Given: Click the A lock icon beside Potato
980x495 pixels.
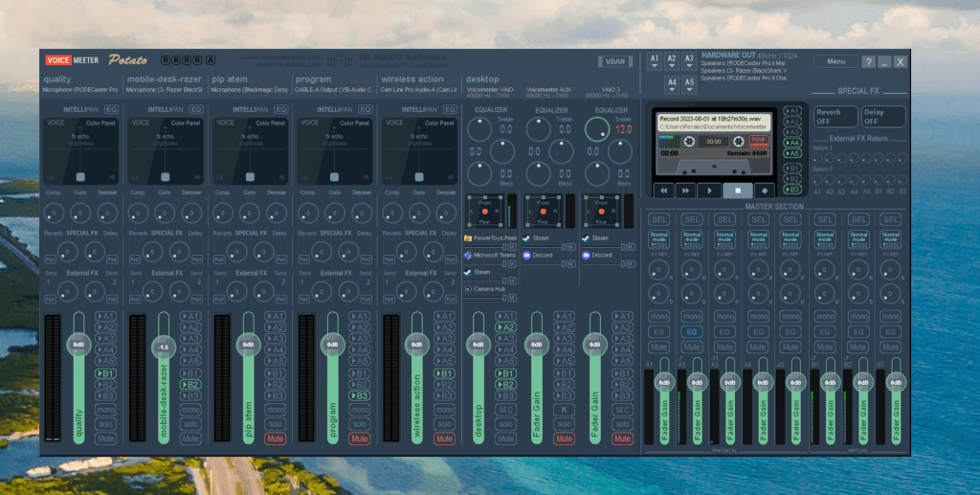Looking at the screenshot, I should click(211, 60).
